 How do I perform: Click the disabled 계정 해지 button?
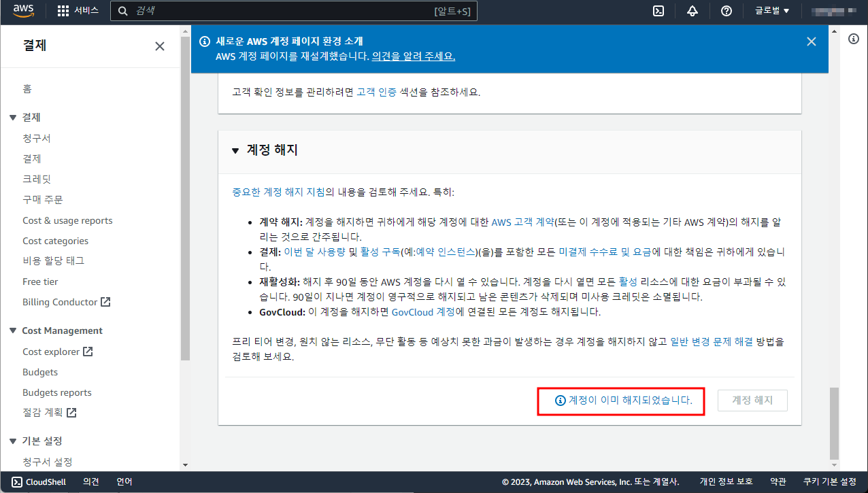click(752, 401)
